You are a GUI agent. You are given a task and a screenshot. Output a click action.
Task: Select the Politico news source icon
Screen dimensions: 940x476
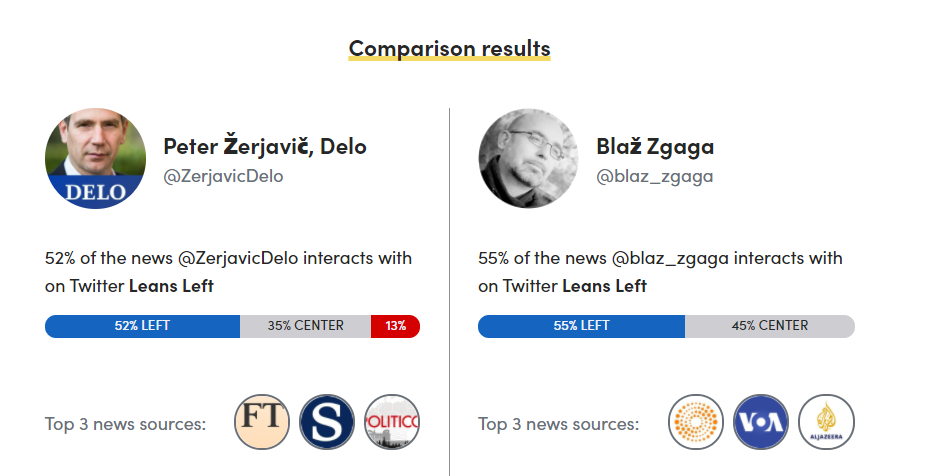coord(392,422)
